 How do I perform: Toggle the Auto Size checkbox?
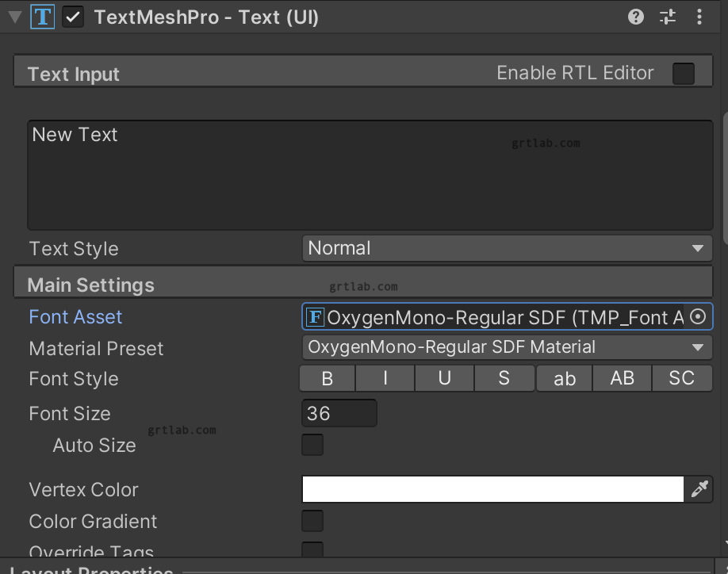click(312, 445)
